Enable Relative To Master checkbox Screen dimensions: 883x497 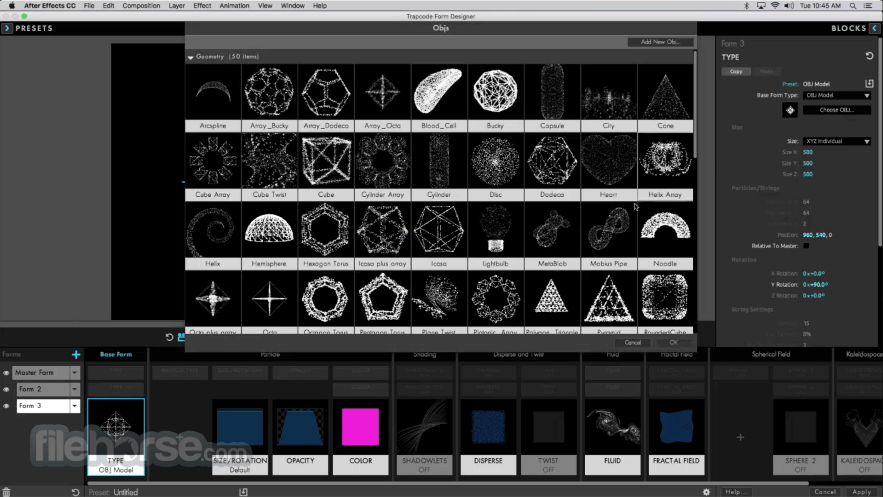806,246
